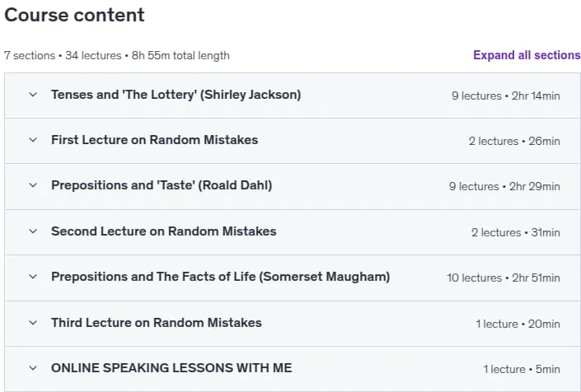Image resolution: width=581 pixels, height=392 pixels.
Task: Expand Tenses and 'The Lottery' (Shirley Jackson) title
Action: pyautogui.click(x=176, y=95)
